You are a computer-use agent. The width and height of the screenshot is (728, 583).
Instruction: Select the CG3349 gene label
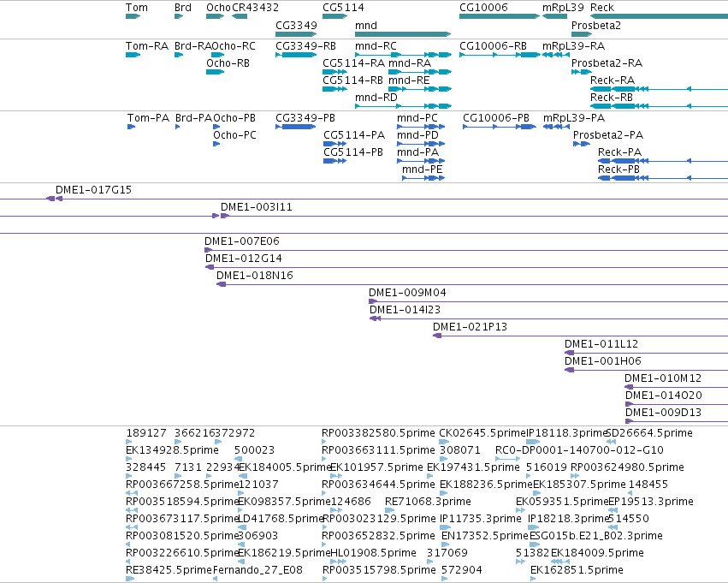pos(296,26)
